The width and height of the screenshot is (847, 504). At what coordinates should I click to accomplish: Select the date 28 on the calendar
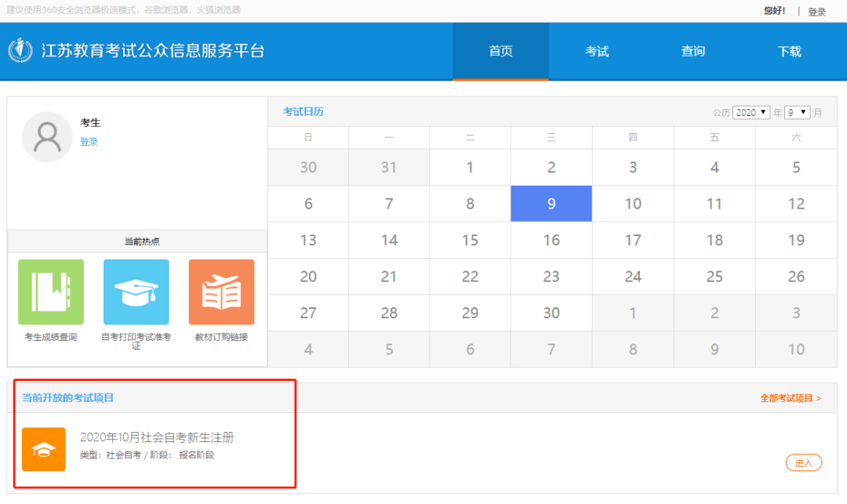(389, 313)
